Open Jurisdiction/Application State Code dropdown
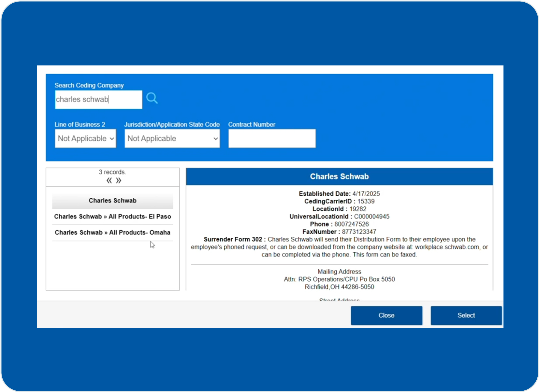Image resolution: width=539 pixels, height=392 pixels. [172, 138]
